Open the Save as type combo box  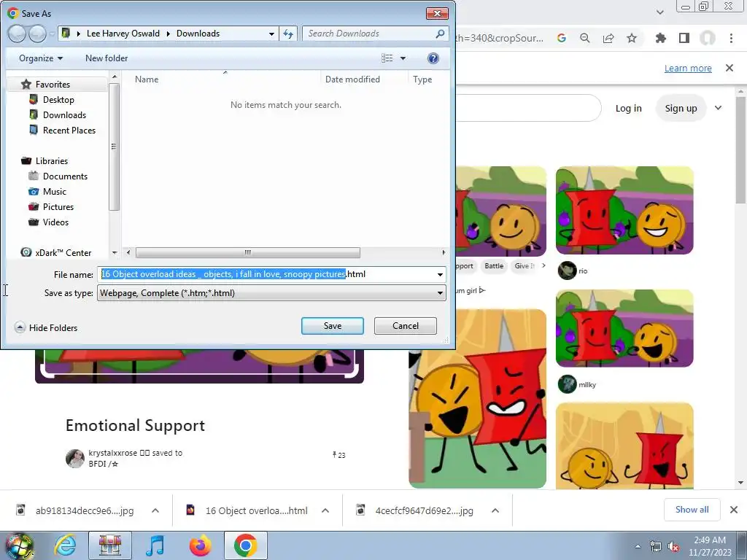(x=271, y=292)
